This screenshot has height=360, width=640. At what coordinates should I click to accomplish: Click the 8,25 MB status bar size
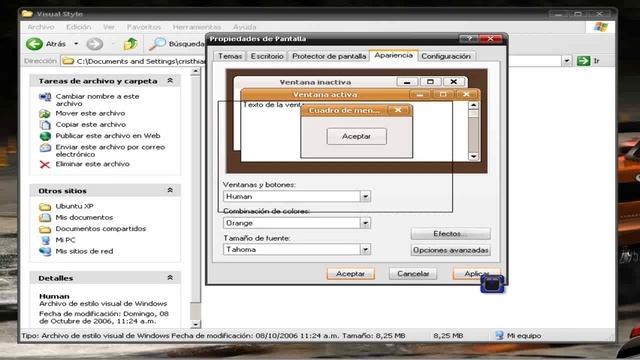pyautogui.click(x=448, y=336)
